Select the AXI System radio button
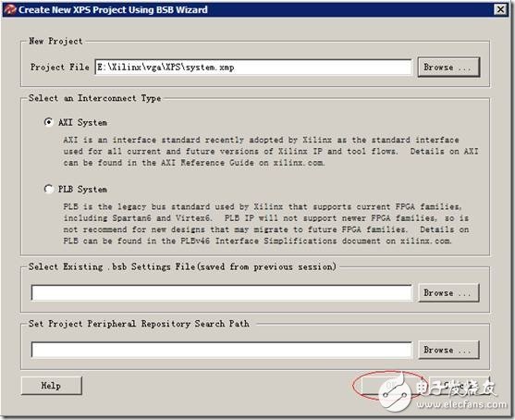The image size is (515, 420). [x=48, y=122]
